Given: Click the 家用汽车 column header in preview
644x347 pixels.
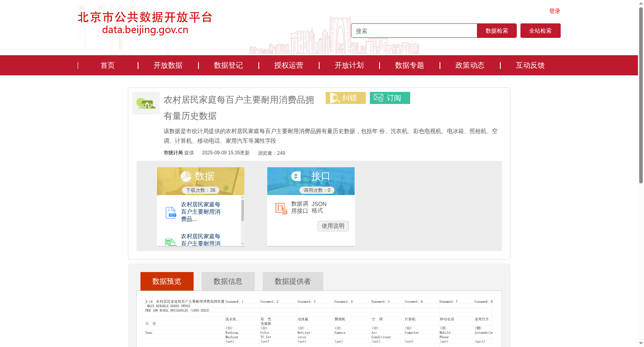Looking at the screenshot, I should pos(482,319).
